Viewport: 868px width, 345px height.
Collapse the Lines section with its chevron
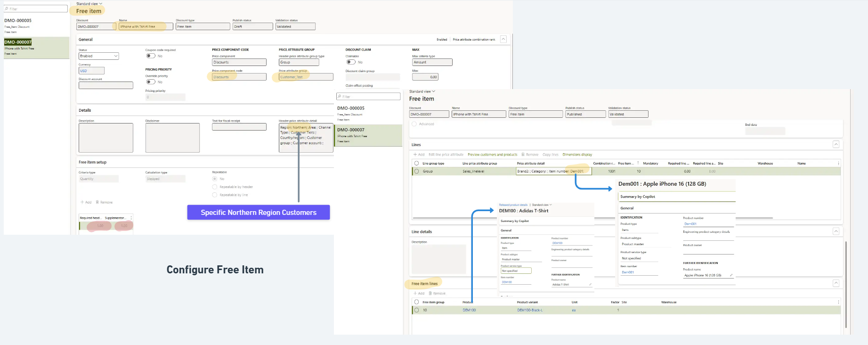pyautogui.click(x=836, y=145)
